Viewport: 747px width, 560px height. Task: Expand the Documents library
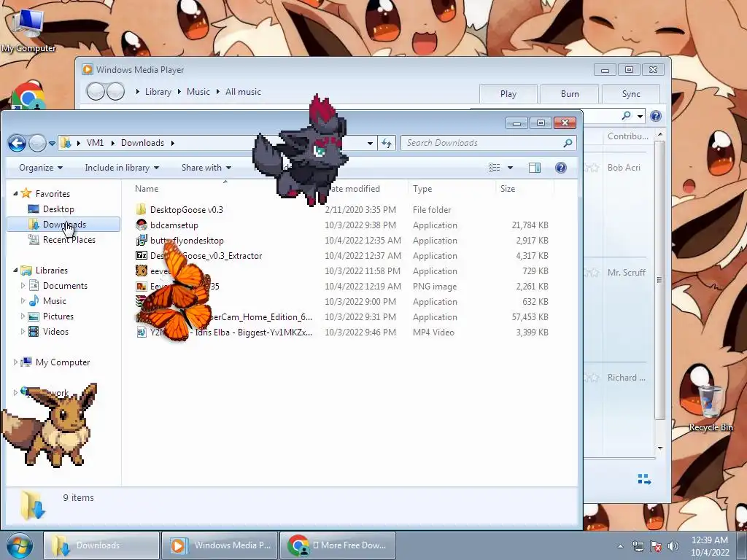click(x=23, y=286)
